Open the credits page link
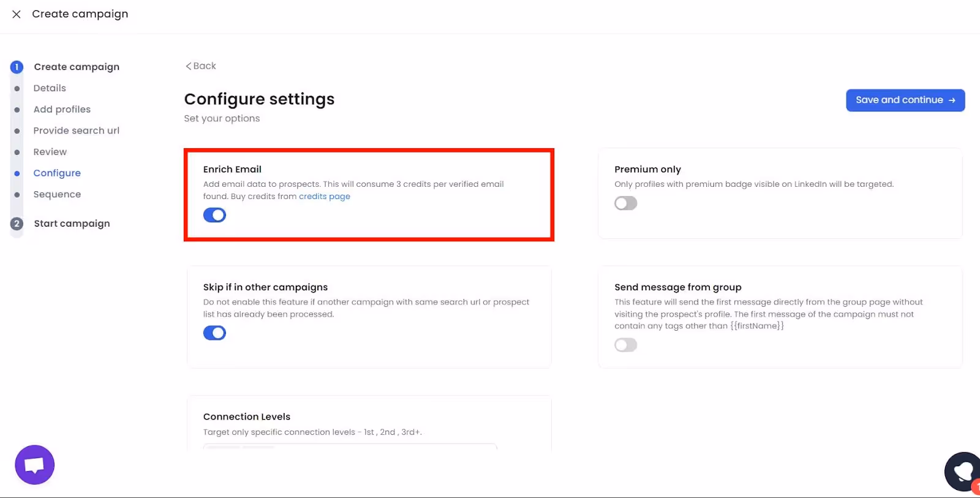The image size is (980, 498). (324, 196)
